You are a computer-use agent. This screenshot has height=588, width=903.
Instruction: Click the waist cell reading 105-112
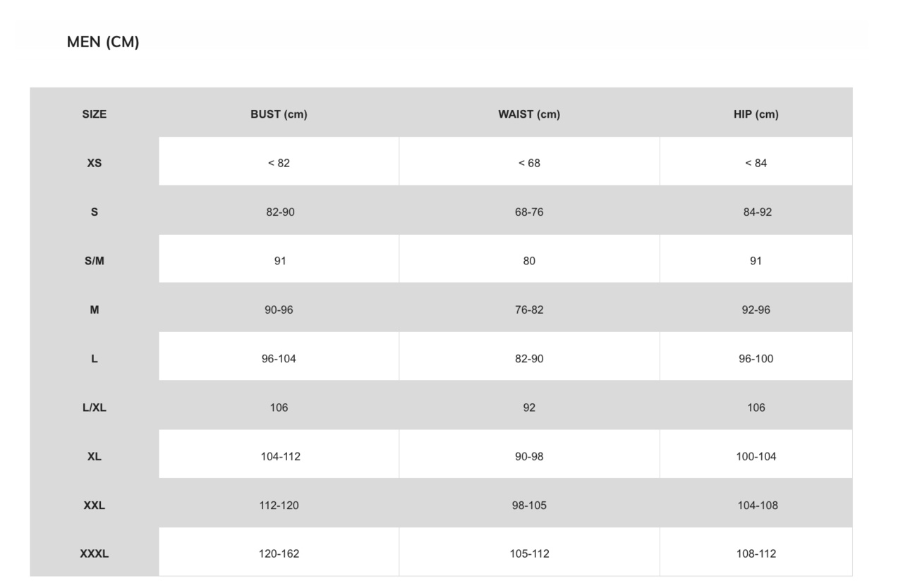point(529,554)
